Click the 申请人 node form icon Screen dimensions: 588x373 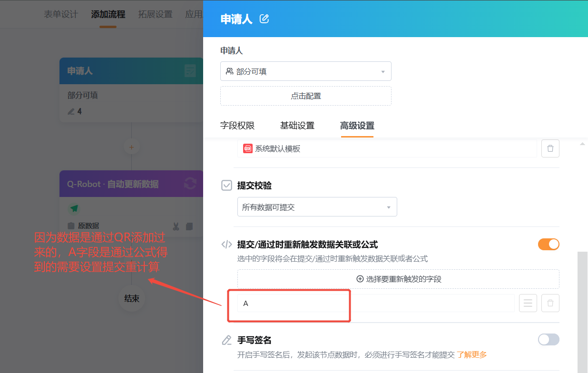(x=190, y=71)
